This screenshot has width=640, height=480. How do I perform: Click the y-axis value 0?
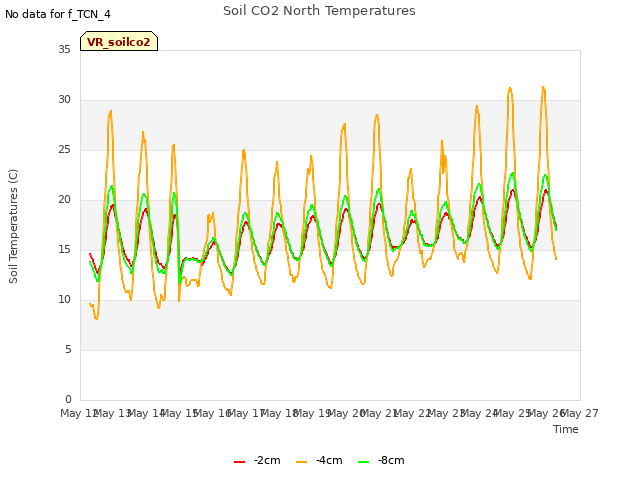click(x=68, y=399)
